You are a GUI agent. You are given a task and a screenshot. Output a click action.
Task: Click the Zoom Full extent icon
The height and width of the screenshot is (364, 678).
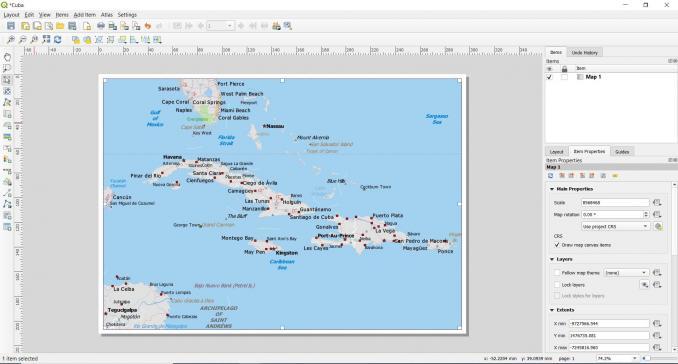pyautogui.click(x=46, y=40)
